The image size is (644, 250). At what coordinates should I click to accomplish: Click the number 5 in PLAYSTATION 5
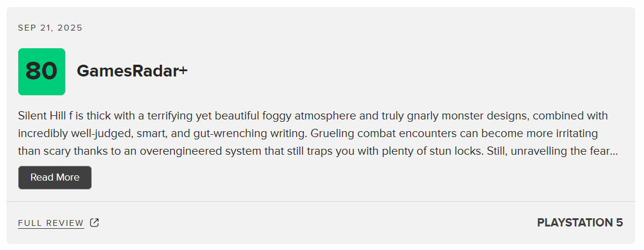[619, 223]
